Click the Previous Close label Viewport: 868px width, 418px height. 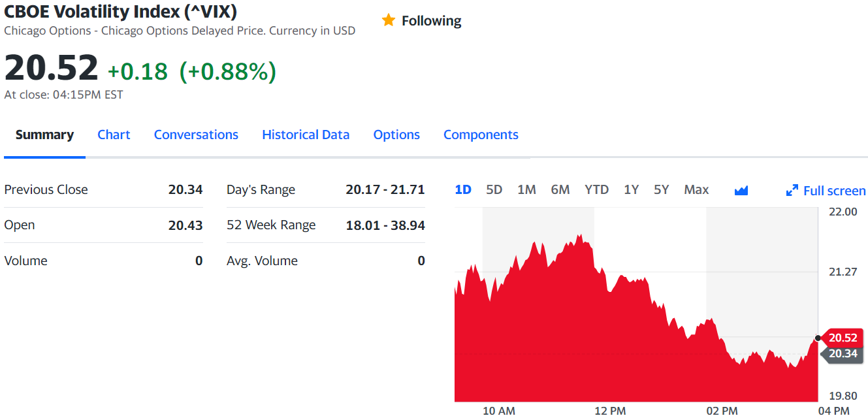click(46, 189)
